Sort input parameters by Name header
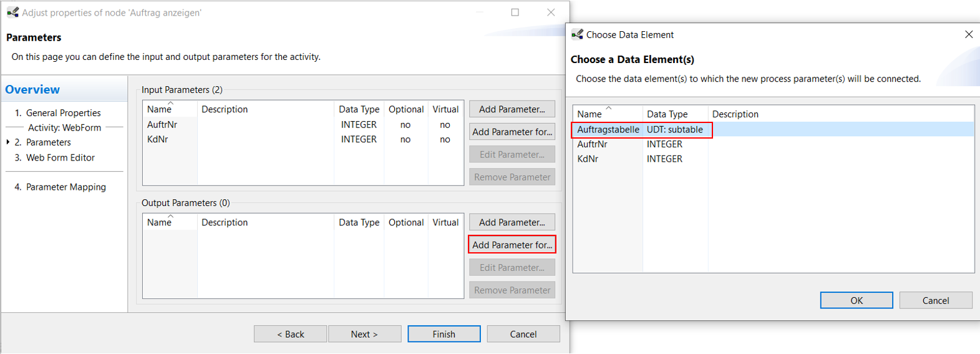 [x=159, y=109]
